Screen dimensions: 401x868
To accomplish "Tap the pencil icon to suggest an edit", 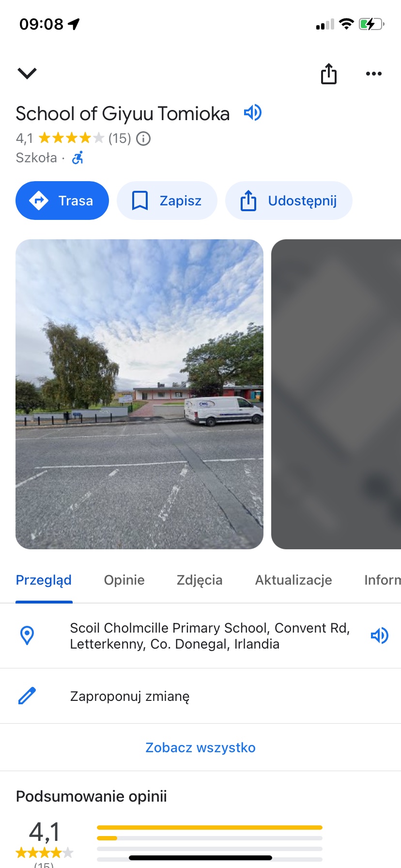I will pyautogui.click(x=27, y=696).
